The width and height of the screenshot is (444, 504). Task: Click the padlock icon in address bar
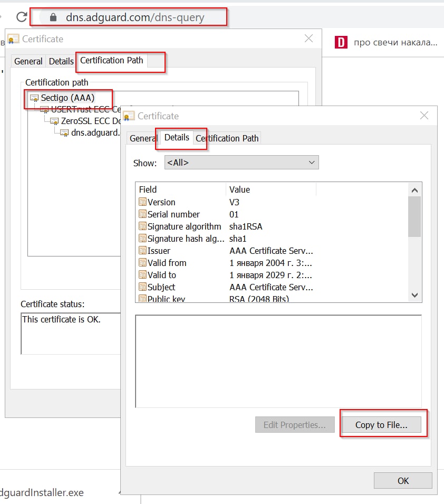[x=53, y=17]
